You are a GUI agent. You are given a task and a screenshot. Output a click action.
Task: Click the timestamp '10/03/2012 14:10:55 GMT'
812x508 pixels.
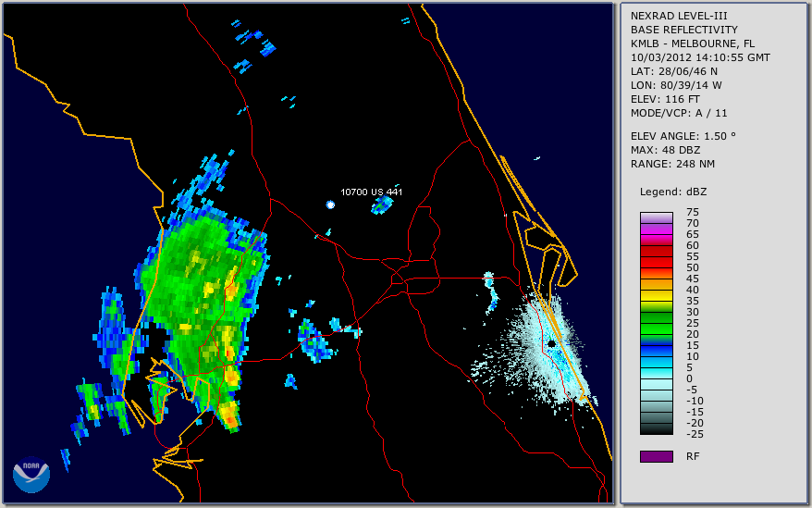click(x=700, y=57)
